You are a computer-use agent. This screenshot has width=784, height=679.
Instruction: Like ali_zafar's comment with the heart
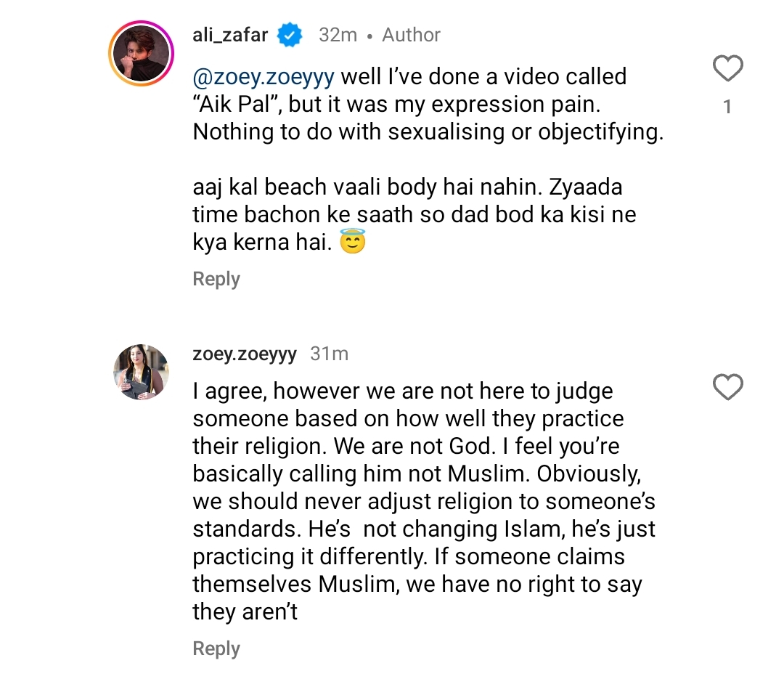[x=727, y=69]
